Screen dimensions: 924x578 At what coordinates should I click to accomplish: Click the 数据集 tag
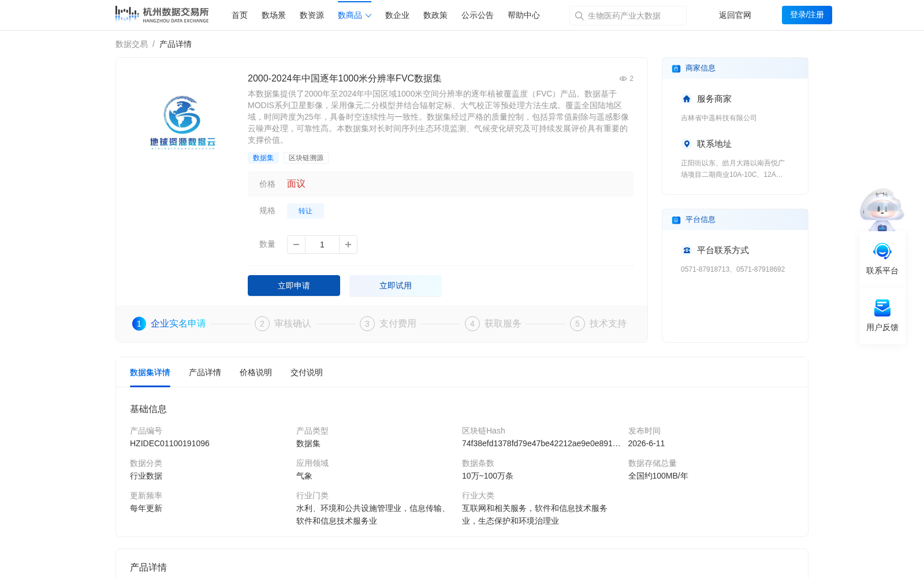263,158
